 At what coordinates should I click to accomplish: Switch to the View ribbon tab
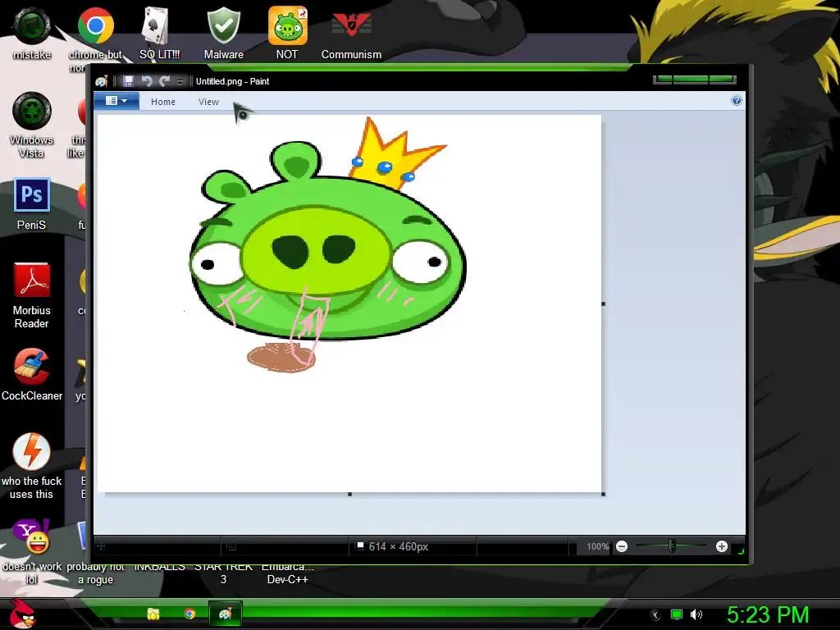click(x=208, y=102)
